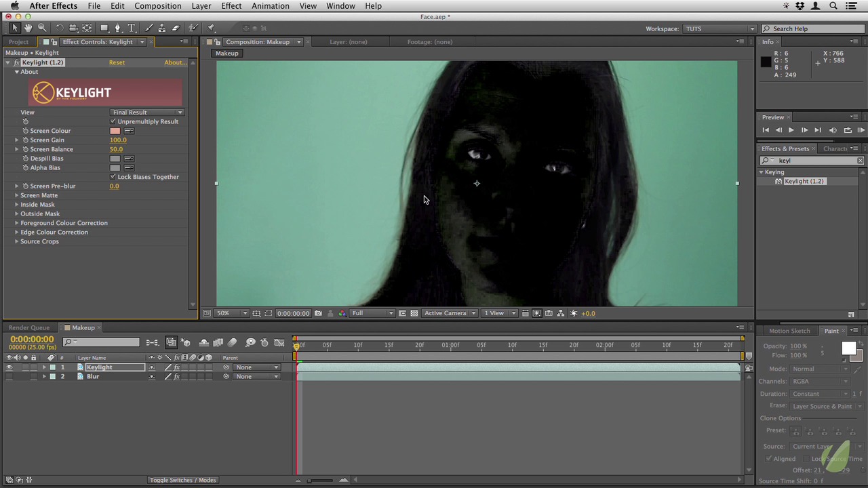Select the Clone Stamp tool
The image size is (868, 488).
[x=161, y=28]
